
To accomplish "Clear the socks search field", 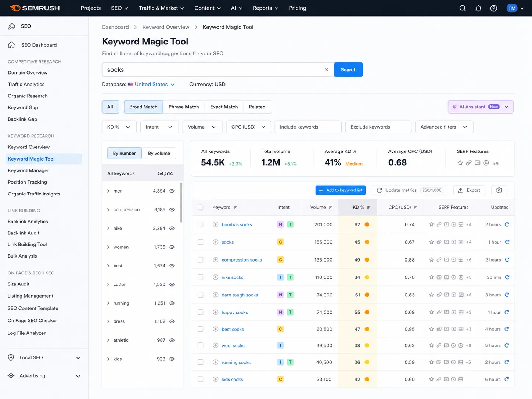I will 326,69.
